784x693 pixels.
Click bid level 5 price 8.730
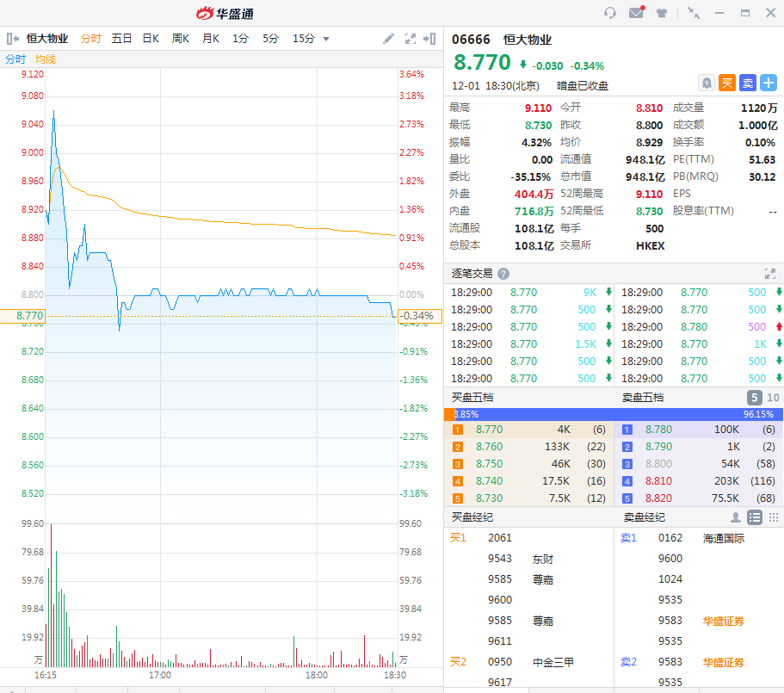point(489,498)
